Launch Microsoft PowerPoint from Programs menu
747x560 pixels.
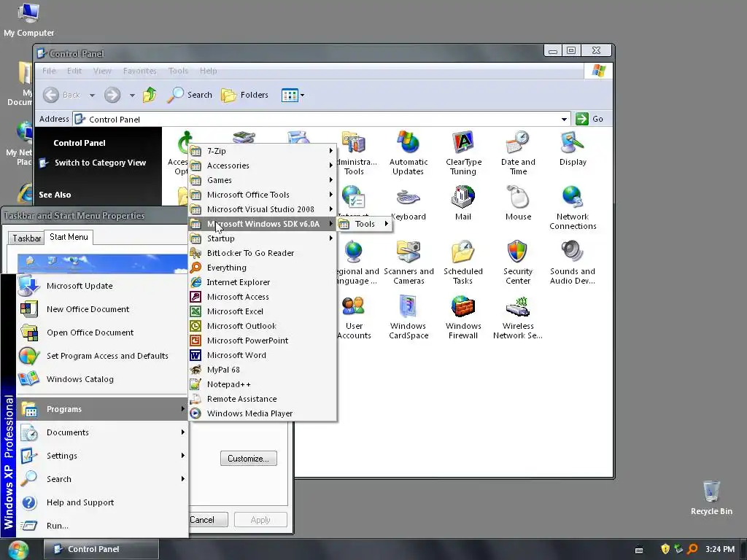263,341
